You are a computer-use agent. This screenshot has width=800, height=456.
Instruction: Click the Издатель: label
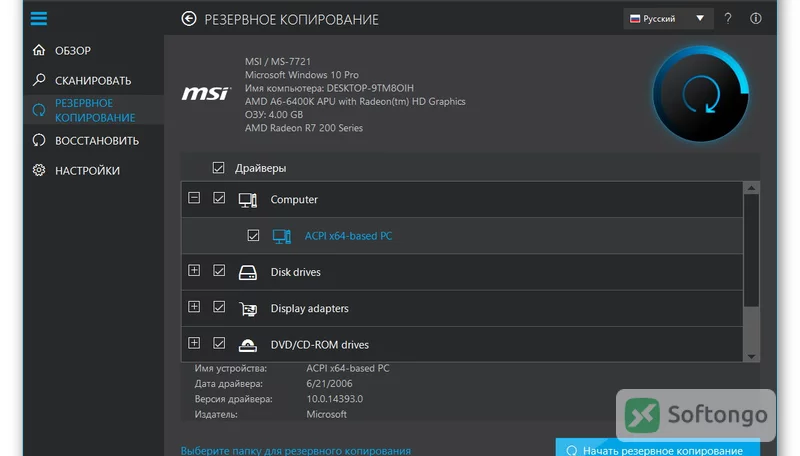pyautogui.click(x=216, y=414)
